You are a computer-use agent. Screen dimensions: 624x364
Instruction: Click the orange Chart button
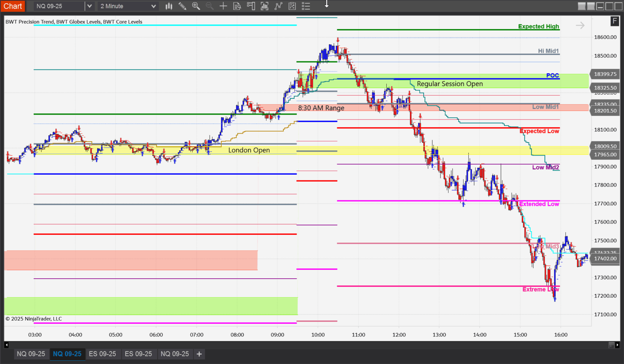click(x=13, y=6)
